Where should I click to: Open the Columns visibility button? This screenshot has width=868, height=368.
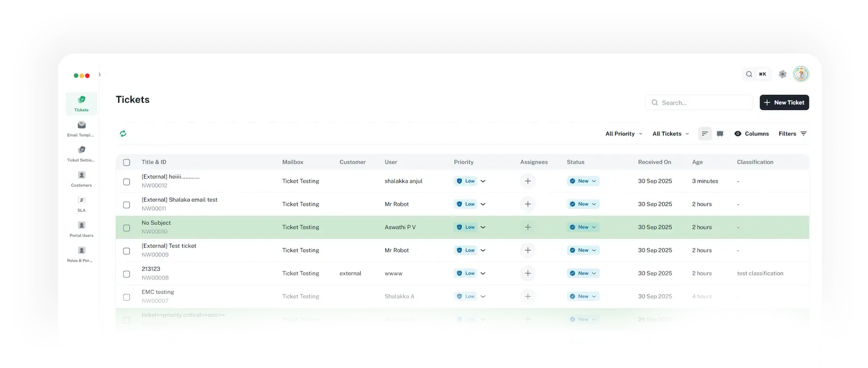(x=751, y=134)
